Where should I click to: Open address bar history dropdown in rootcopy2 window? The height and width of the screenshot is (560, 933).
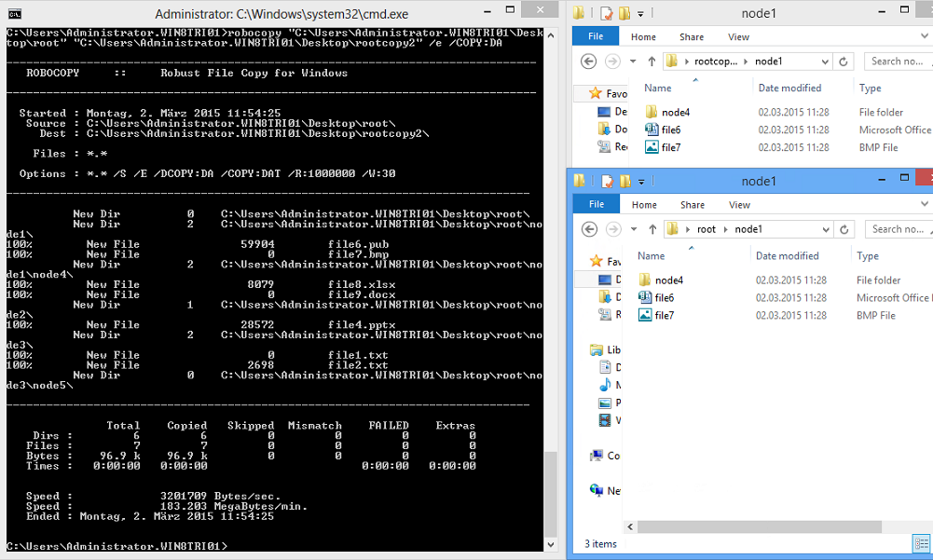825,61
